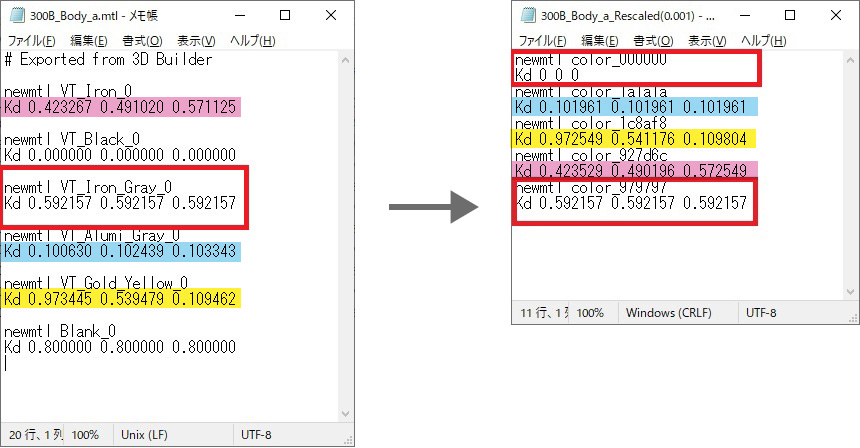The width and height of the screenshot is (860, 448).
Task: Click line 'Kd 0.423529 0.490196 0.572549'
Action: (631, 171)
